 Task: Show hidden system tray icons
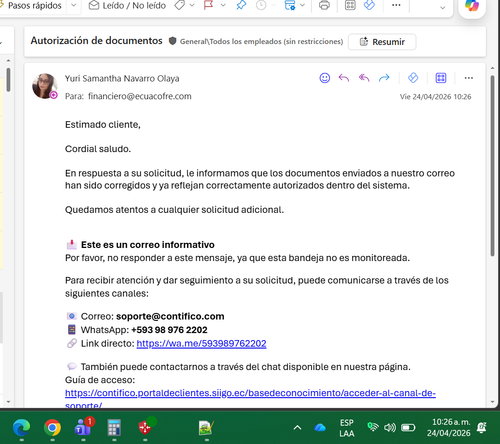[297, 428]
